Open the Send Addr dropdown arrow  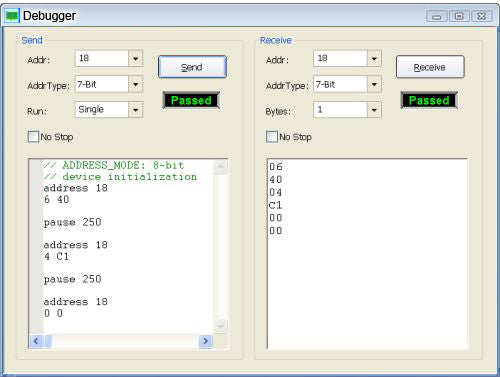(x=136, y=59)
